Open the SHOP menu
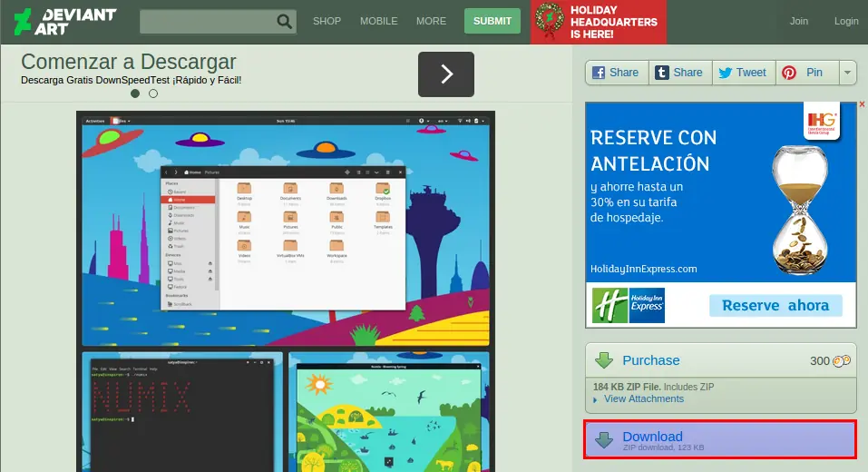 tap(327, 21)
